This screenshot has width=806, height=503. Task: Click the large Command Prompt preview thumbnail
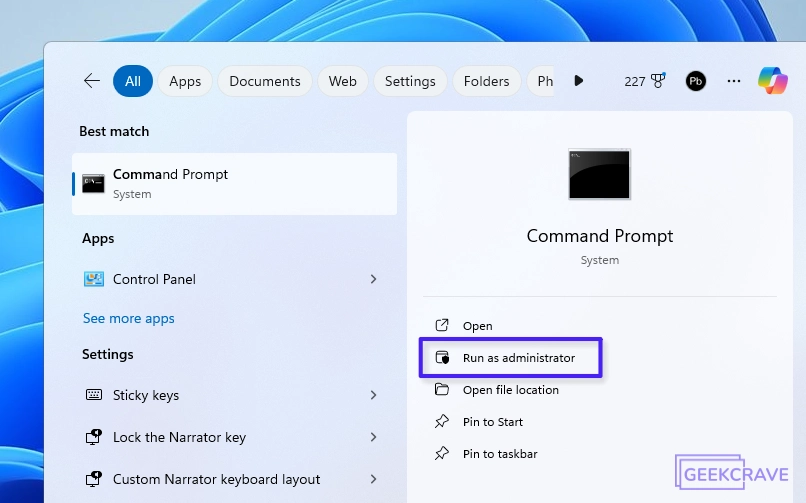pyautogui.click(x=599, y=174)
